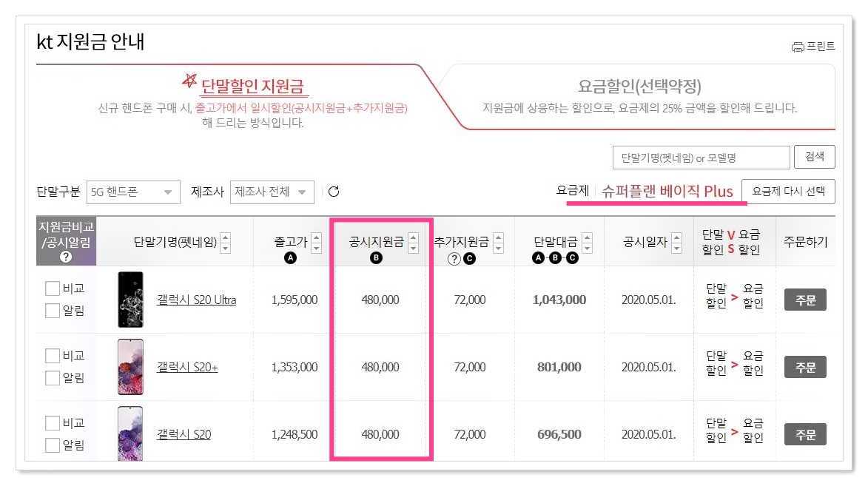The width and height of the screenshot is (868, 486).
Task: Click the Galaxy S20 Ultra phone thumbnail
Action: click(x=131, y=300)
